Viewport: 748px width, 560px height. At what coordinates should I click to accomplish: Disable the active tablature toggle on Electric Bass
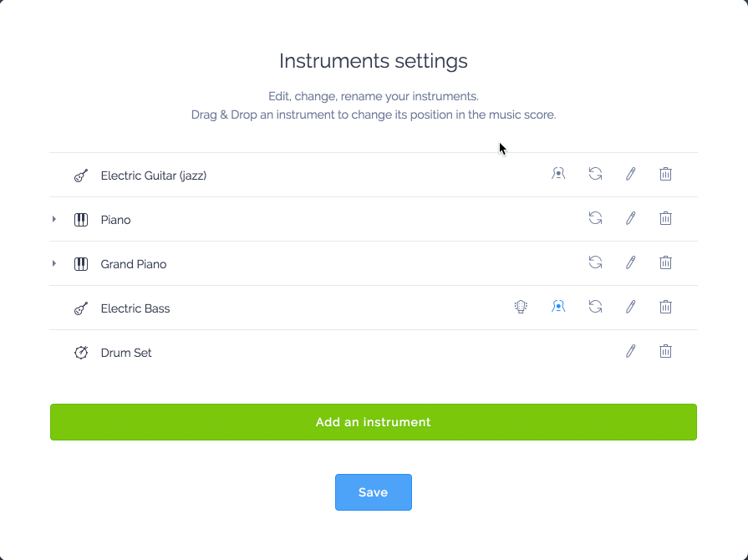coord(558,306)
